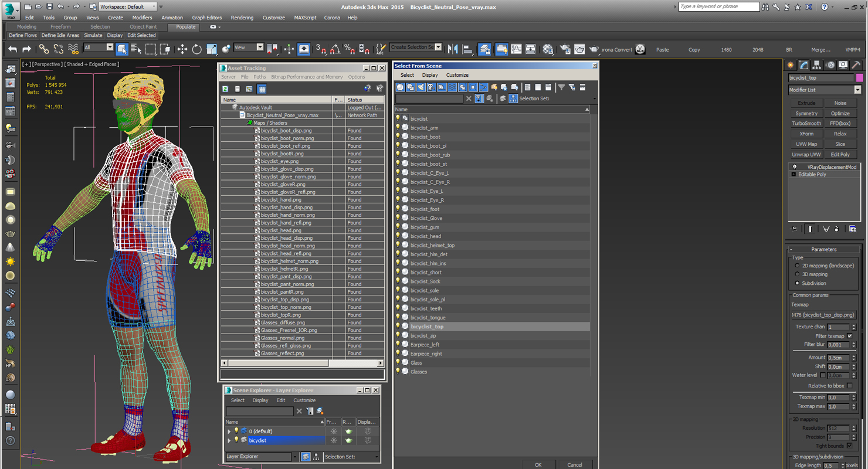The image size is (868, 469).
Task: Click Asset Tracking horizontal scrollbar
Action: pyautogui.click(x=303, y=363)
